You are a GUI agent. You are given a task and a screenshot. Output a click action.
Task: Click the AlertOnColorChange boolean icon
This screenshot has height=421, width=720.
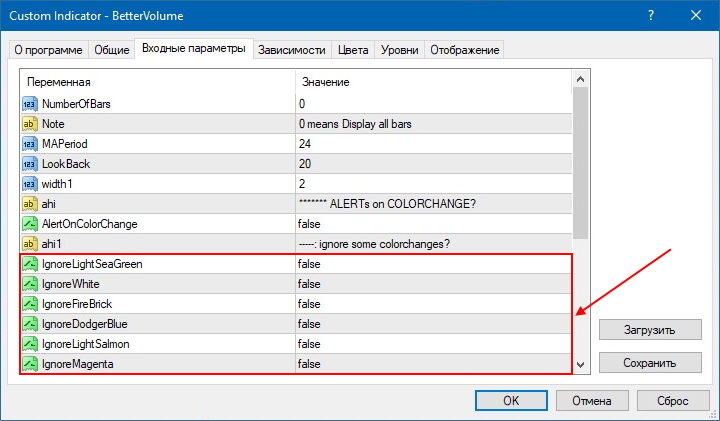(30, 224)
